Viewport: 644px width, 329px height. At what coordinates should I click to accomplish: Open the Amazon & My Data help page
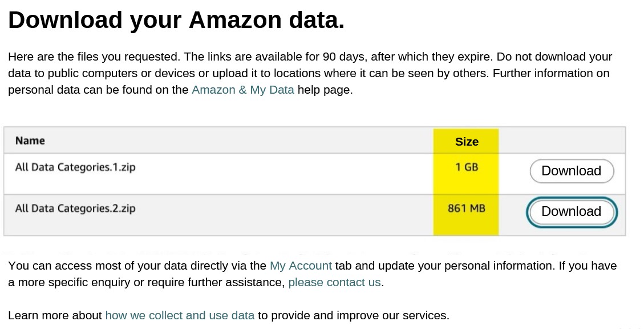(x=242, y=90)
